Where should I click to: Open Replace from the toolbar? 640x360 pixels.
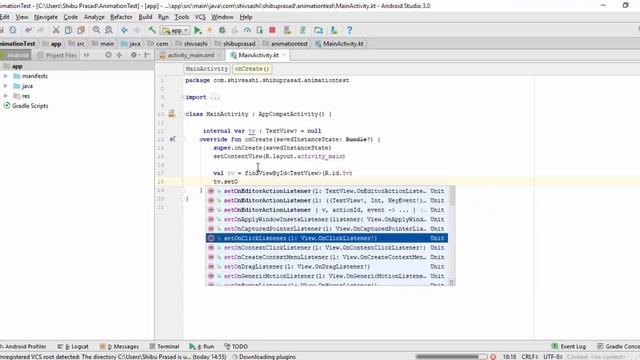click(109, 30)
